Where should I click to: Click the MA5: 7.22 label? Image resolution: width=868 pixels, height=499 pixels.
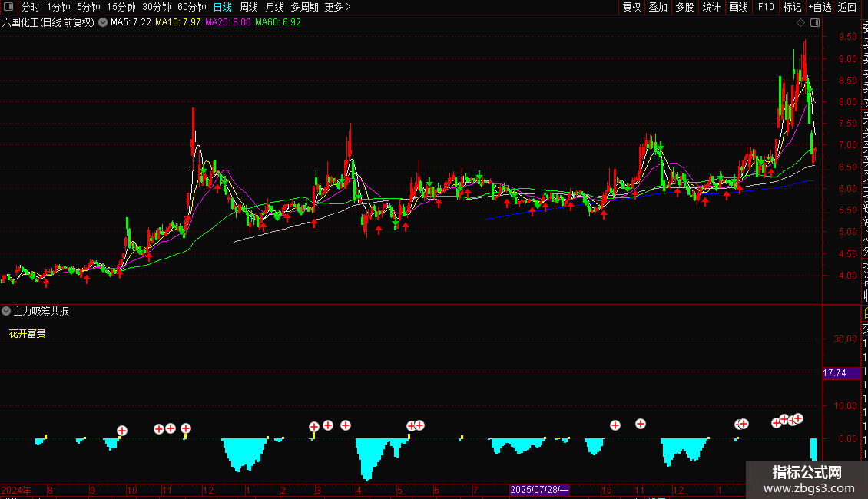click(131, 23)
